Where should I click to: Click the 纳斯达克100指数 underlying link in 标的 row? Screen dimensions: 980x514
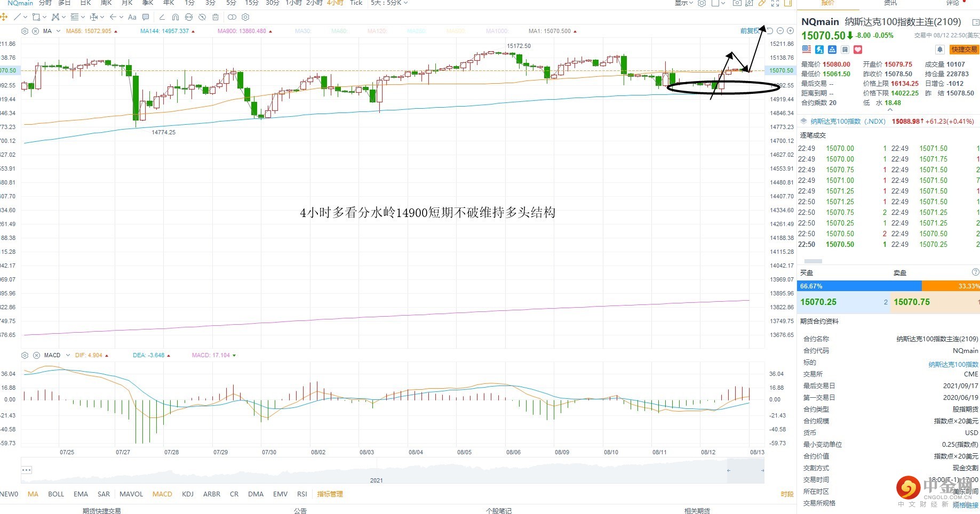coord(953,365)
